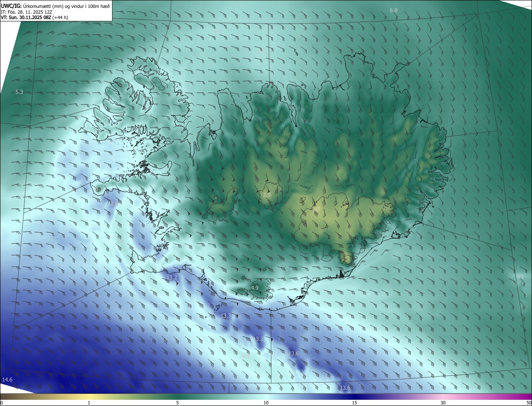Viewport: 532px width, 406px height.
Task: Click the 10 tick on the color scale
Action: point(266,403)
